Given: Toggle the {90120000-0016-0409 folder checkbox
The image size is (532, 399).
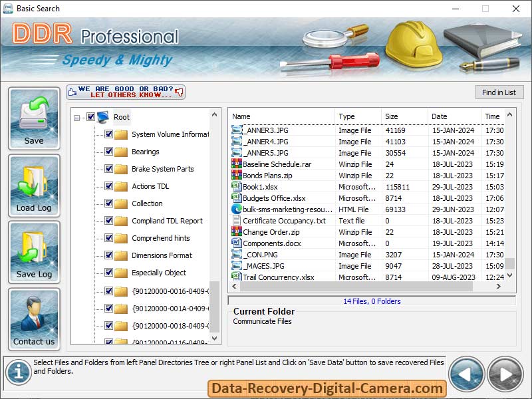Looking at the screenshot, I should [x=108, y=291].
